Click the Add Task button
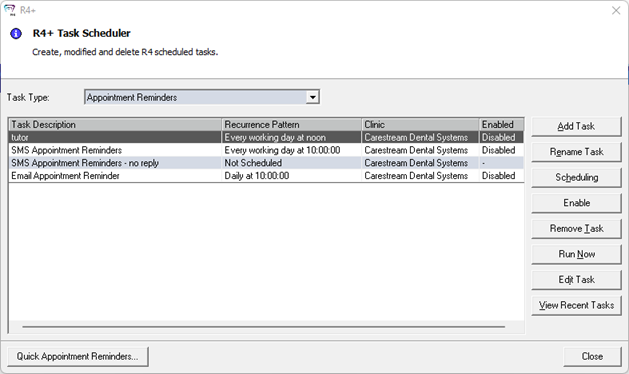This screenshot has height=374, width=629. point(576,126)
